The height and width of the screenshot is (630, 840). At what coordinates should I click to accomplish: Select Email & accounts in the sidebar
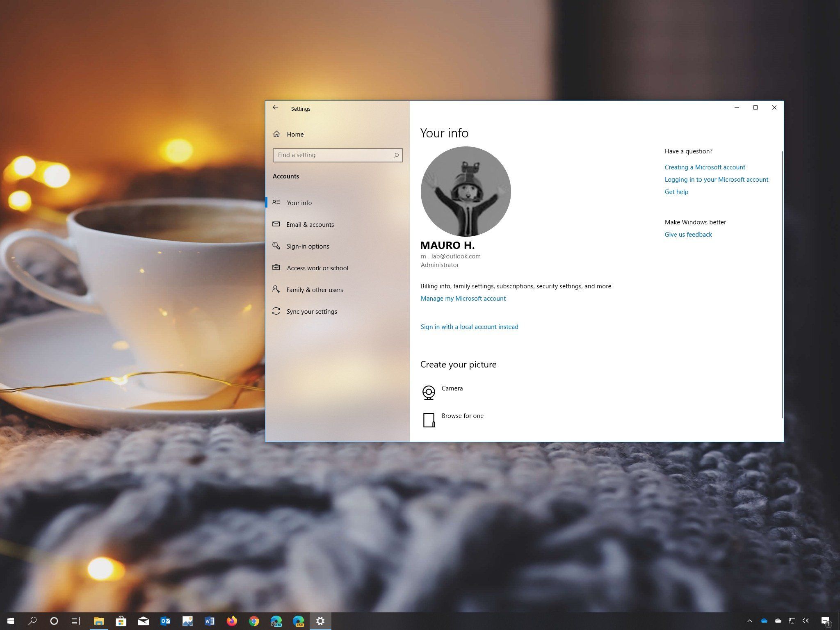click(310, 225)
